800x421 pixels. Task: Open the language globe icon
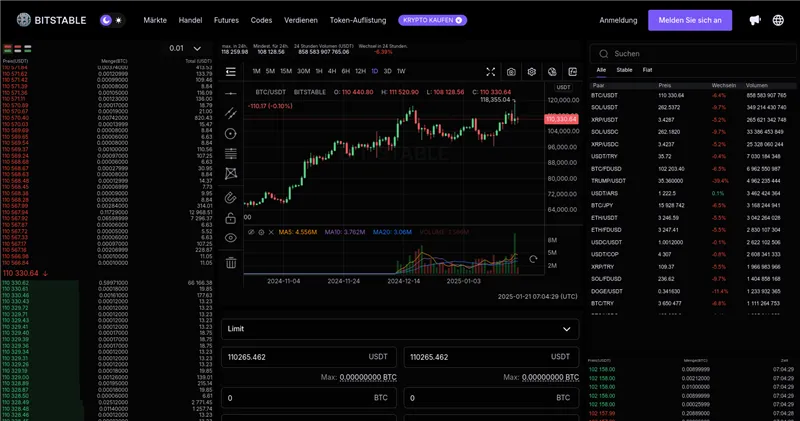(x=778, y=20)
